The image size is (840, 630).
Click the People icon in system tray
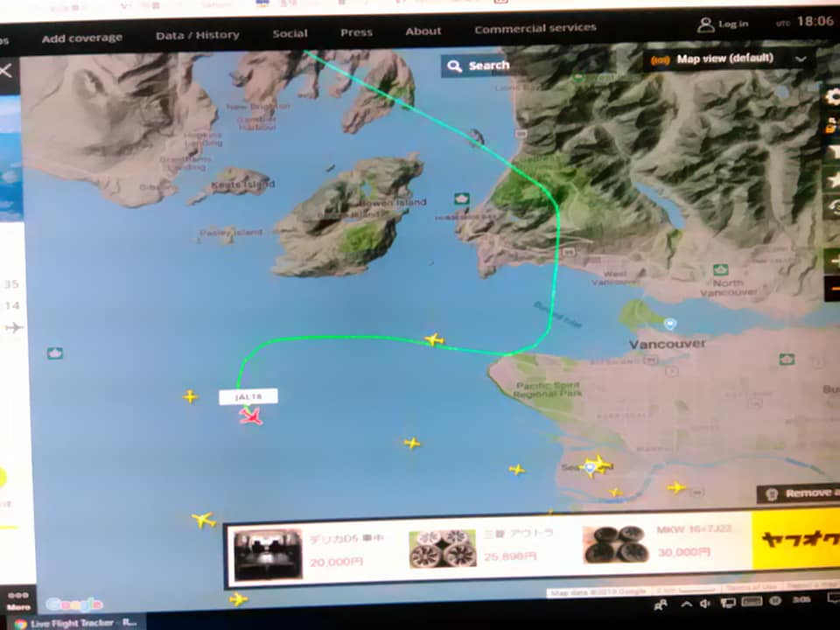click(x=661, y=605)
